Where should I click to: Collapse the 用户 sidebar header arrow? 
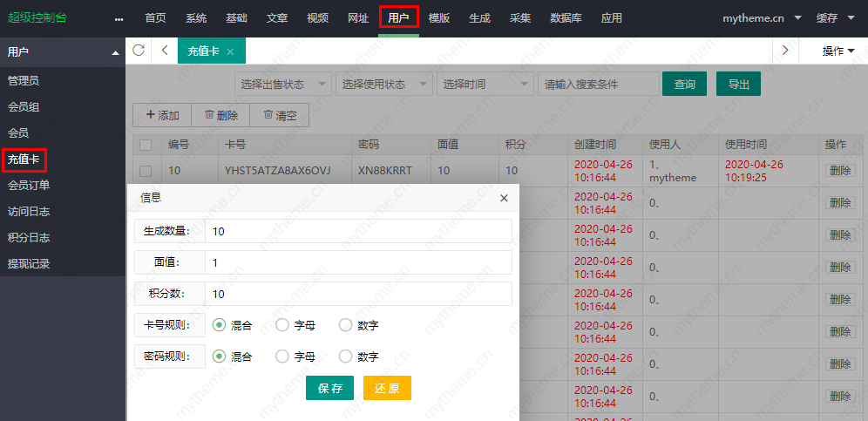[116, 52]
